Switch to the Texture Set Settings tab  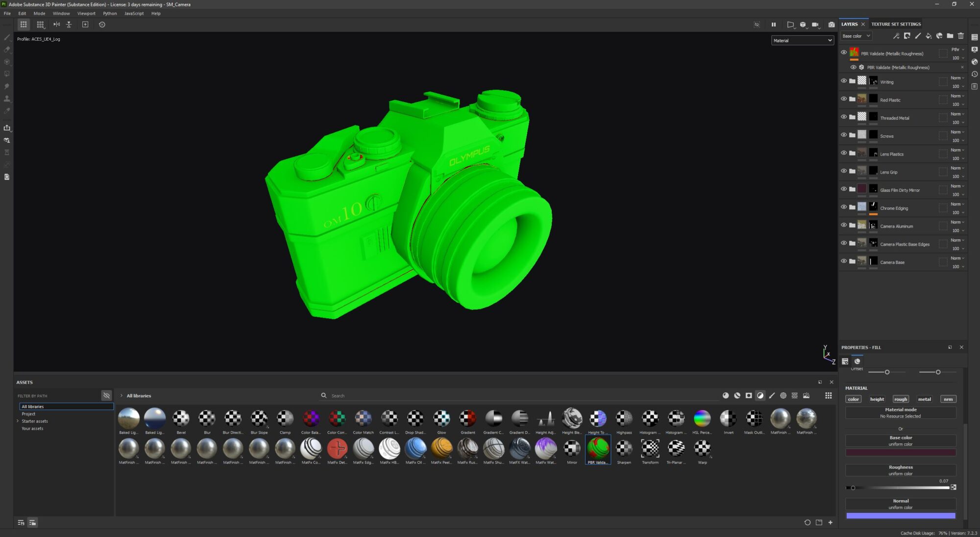click(896, 24)
